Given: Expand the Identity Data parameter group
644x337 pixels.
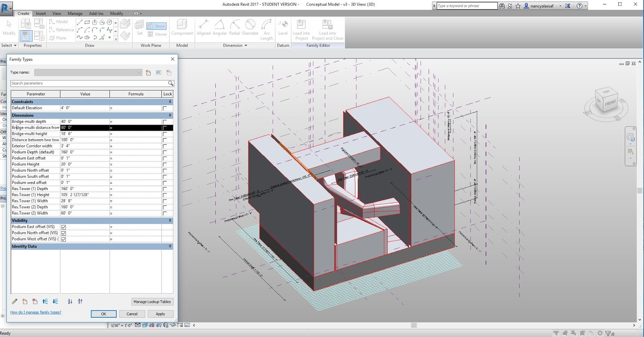Looking at the screenshot, I should [170, 246].
